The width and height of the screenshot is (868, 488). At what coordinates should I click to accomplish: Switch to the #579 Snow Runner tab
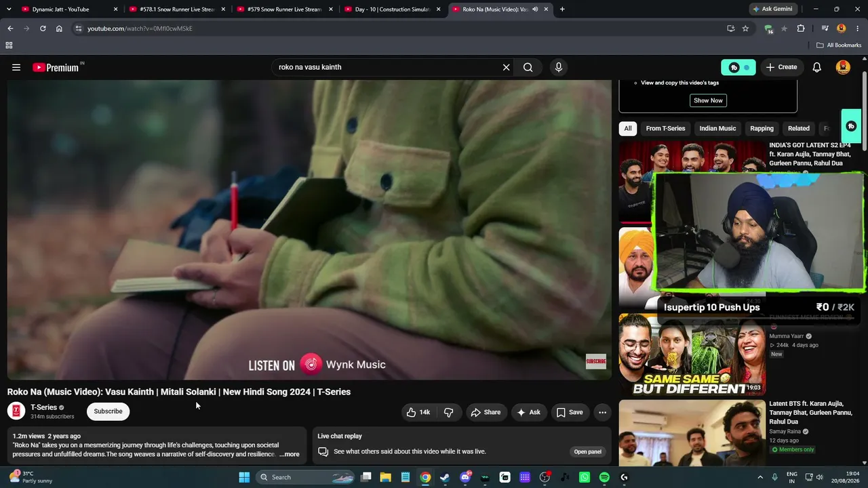(285, 9)
